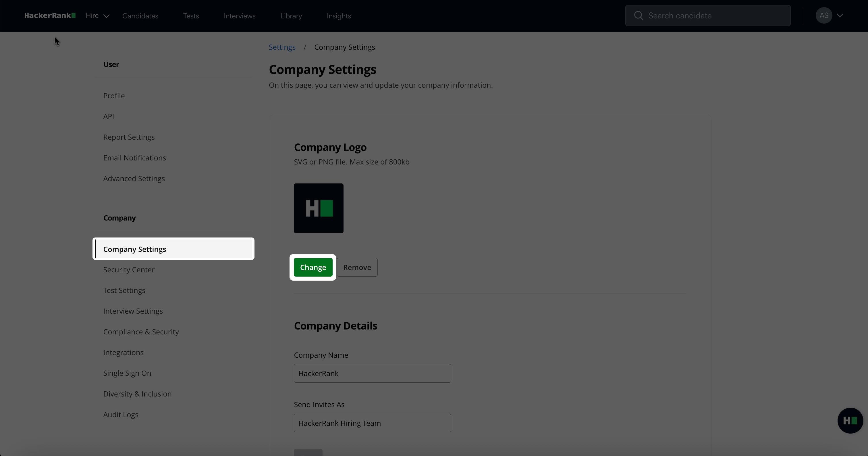Select Security Center in sidebar

coord(129,270)
